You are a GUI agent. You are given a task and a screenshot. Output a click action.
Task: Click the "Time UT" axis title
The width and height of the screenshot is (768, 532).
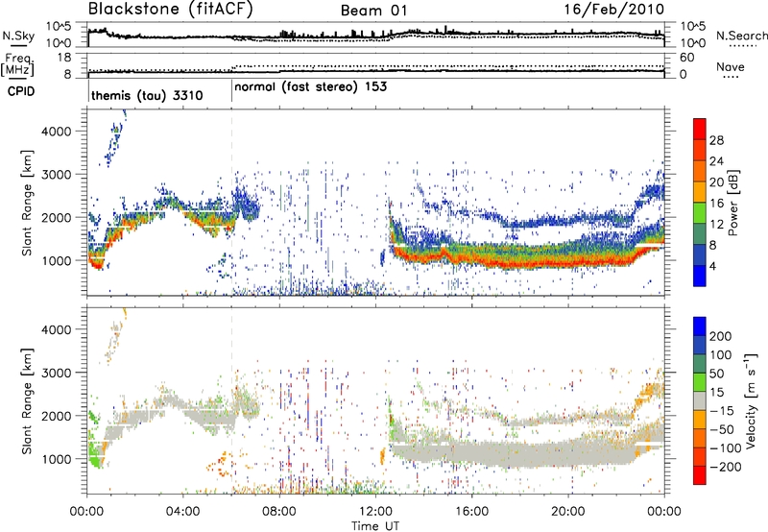(375, 526)
